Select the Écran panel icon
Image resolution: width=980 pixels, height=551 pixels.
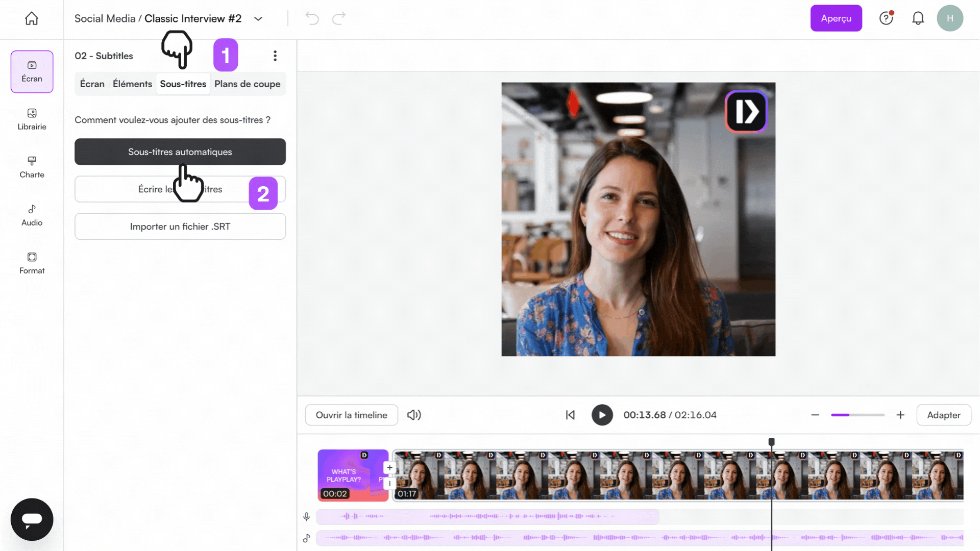pyautogui.click(x=31, y=71)
